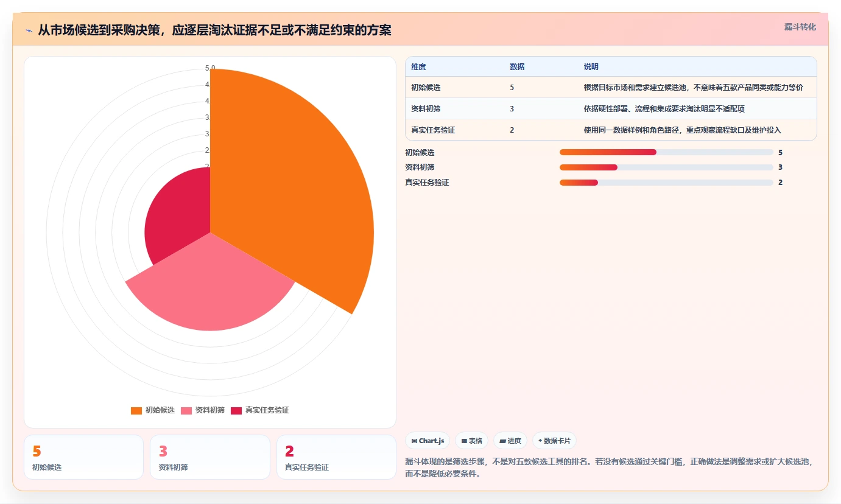This screenshot has height=504, width=841.
Task: Click the 资料初筛 progress bar
Action: tap(666, 167)
